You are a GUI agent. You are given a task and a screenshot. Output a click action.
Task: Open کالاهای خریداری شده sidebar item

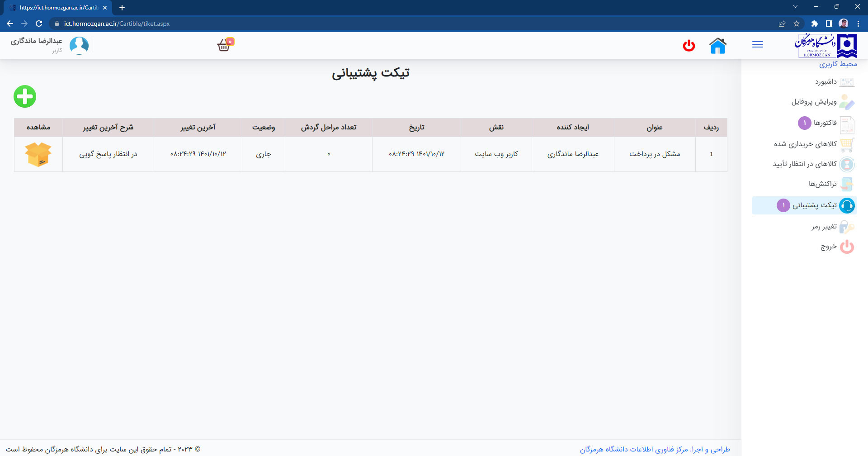click(x=805, y=144)
